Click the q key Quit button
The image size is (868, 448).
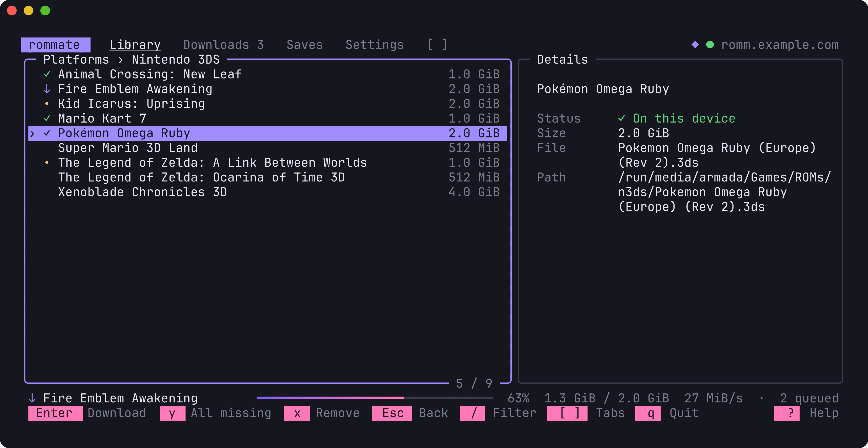coord(667,413)
